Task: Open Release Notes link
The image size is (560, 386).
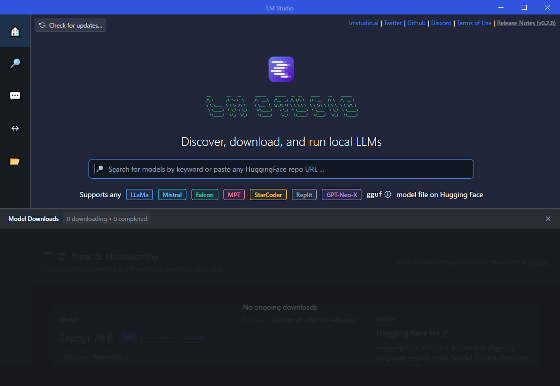Action: pyautogui.click(x=526, y=23)
